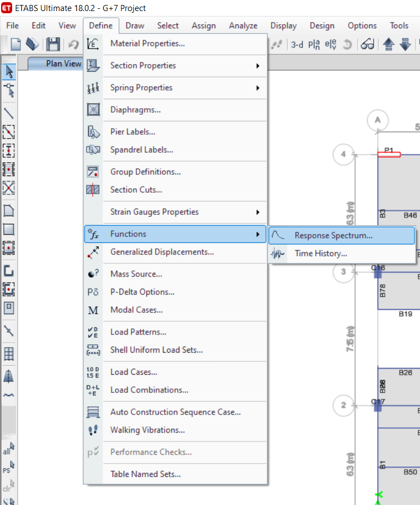
Task: Choose Response Spectrum function
Action: point(342,236)
